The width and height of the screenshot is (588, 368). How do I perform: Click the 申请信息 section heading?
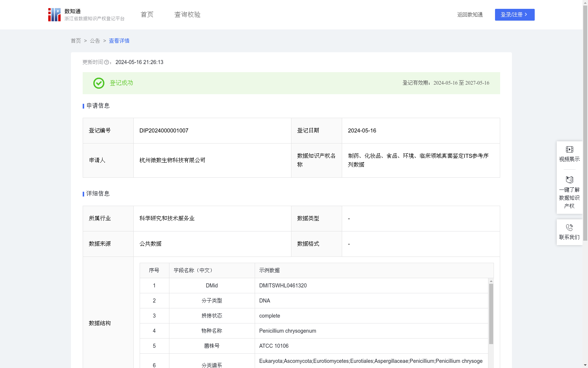point(98,106)
